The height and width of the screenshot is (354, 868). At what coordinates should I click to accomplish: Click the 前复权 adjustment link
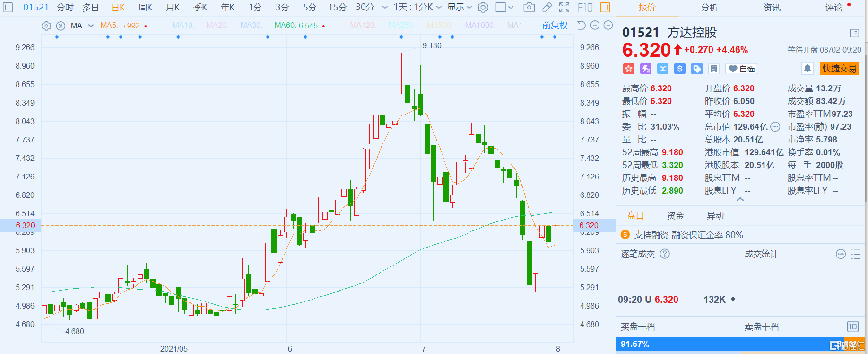click(x=555, y=26)
